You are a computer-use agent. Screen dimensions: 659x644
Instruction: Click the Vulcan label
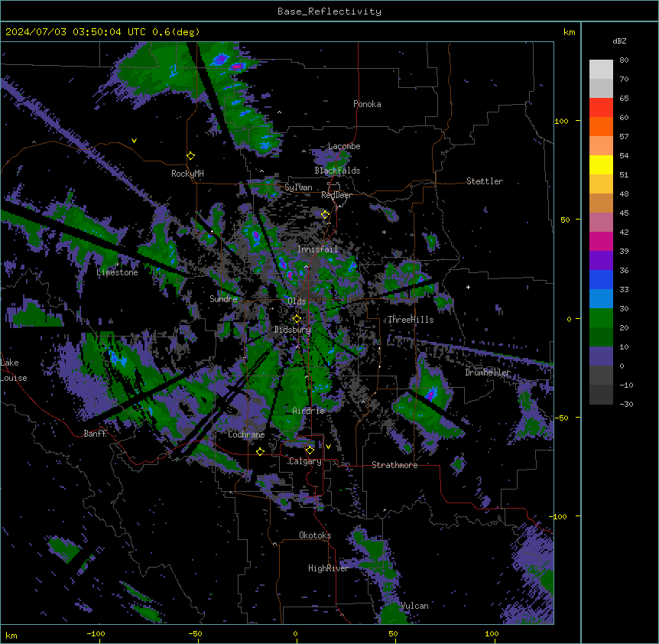pyautogui.click(x=415, y=606)
